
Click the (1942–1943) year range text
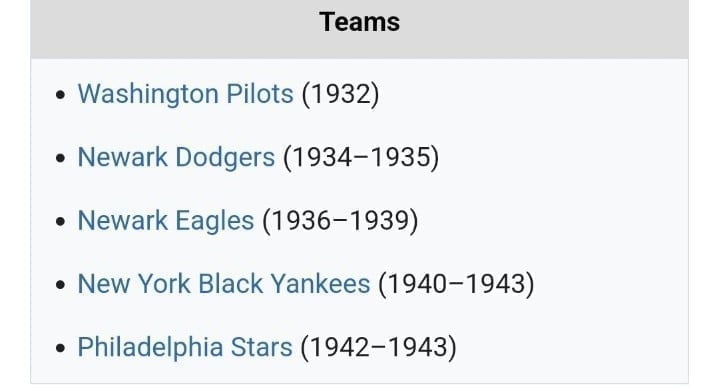[378, 347]
